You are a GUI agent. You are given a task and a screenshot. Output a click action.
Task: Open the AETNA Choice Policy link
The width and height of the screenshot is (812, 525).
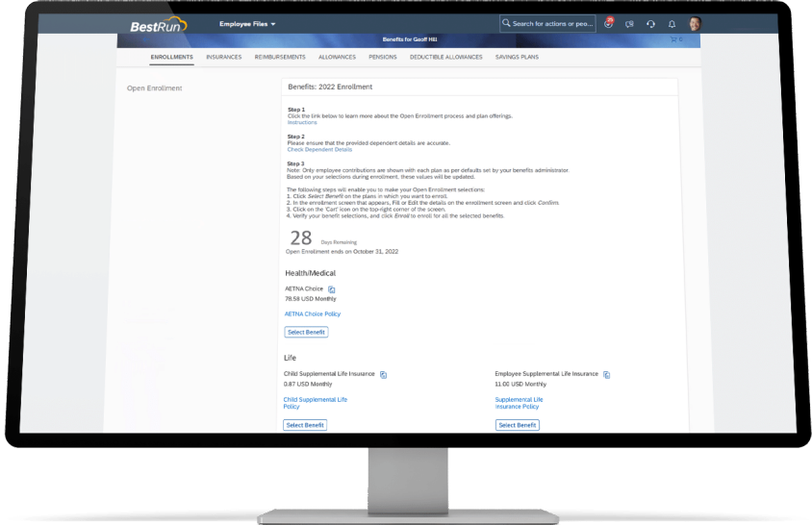[x=313, y=313]
